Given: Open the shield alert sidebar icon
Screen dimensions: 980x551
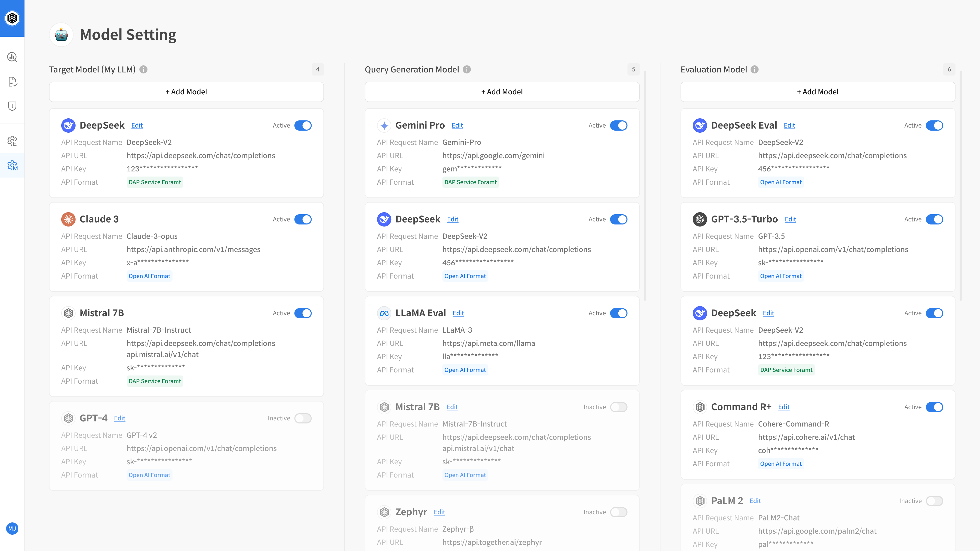Looking at the screenshot, I should click(12, 106).
